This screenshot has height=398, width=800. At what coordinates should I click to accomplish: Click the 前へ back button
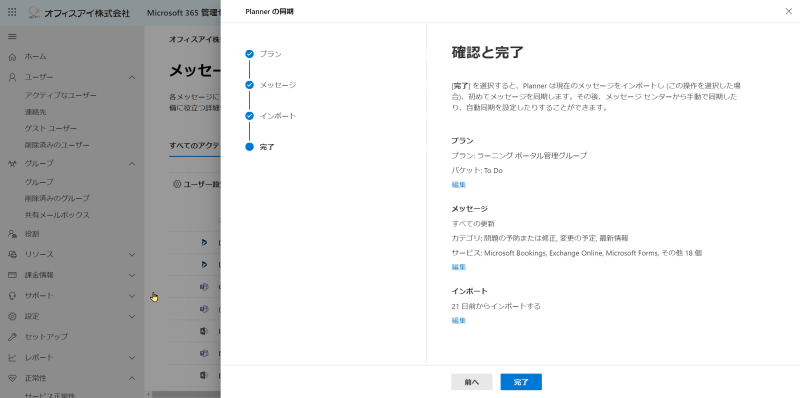[x=471, y=382]
